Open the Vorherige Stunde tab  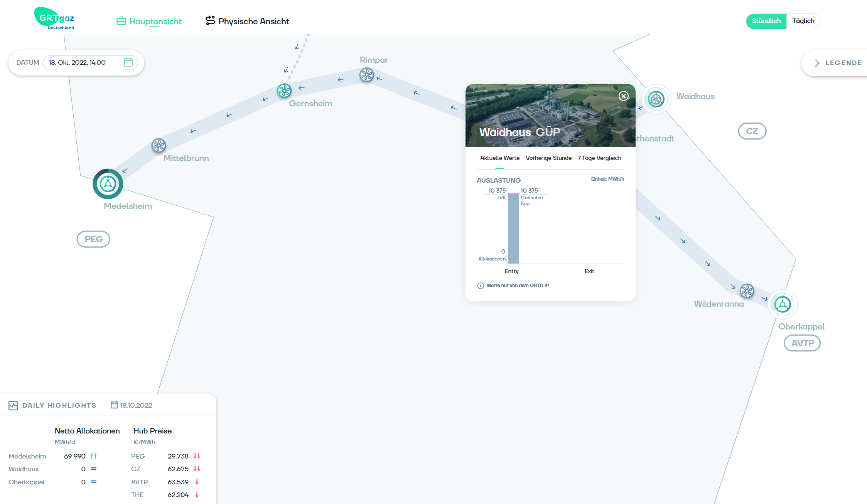point(548,158)
